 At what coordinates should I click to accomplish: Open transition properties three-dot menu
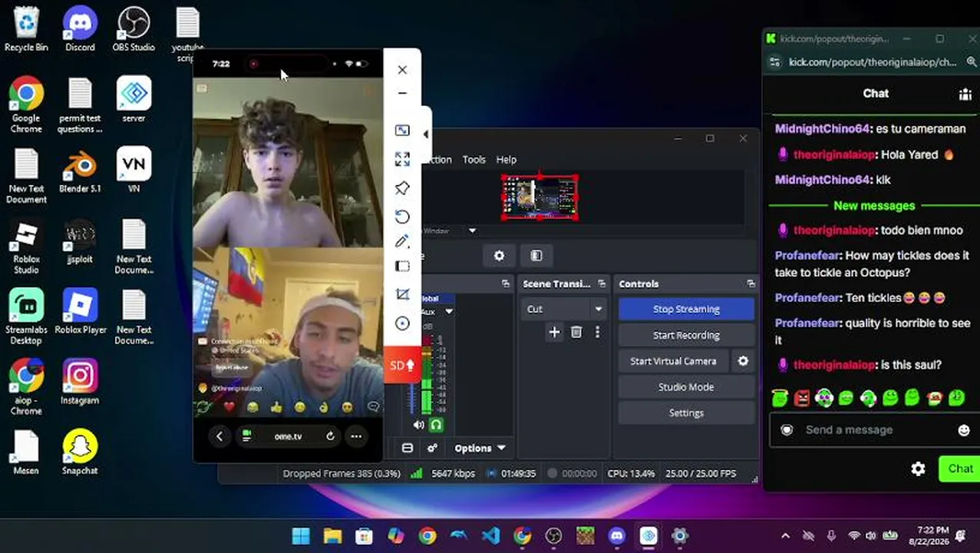tap(597, 332)
